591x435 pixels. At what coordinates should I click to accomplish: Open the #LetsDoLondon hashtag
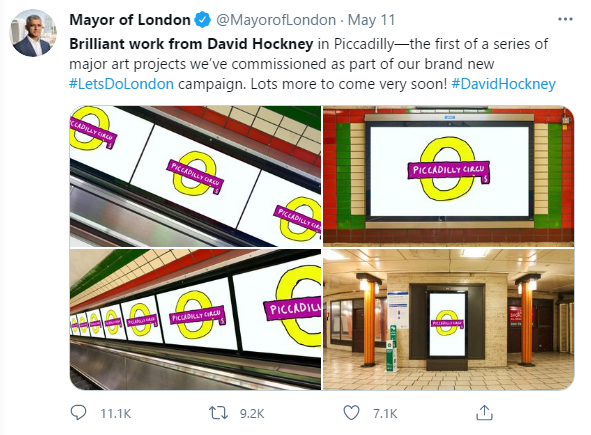121,84
